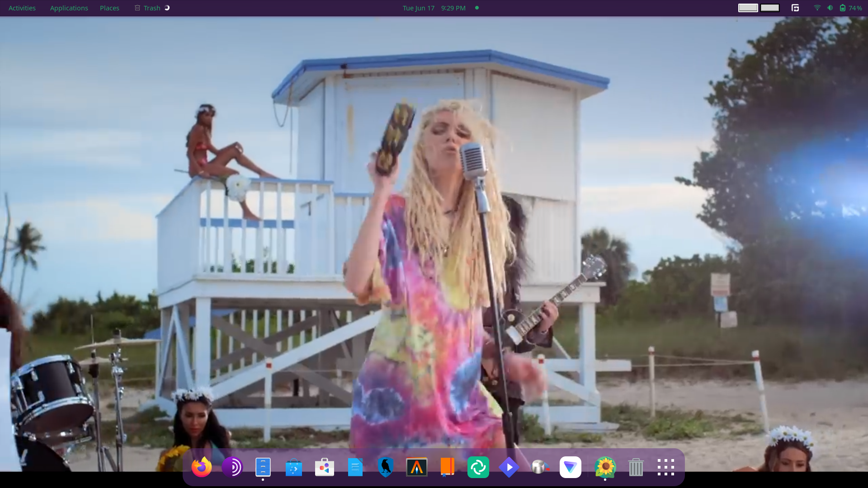Image resolution: width=868 pixels, height=488 pixels.
Task: Open the silver knob settings app icon
Action: [540, 467]
